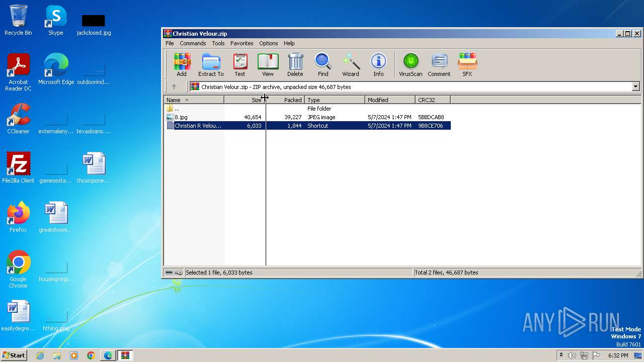This screenshot has width=644, height=362.
Task: Open the Commands menu
Action: [x=193, y=43]
